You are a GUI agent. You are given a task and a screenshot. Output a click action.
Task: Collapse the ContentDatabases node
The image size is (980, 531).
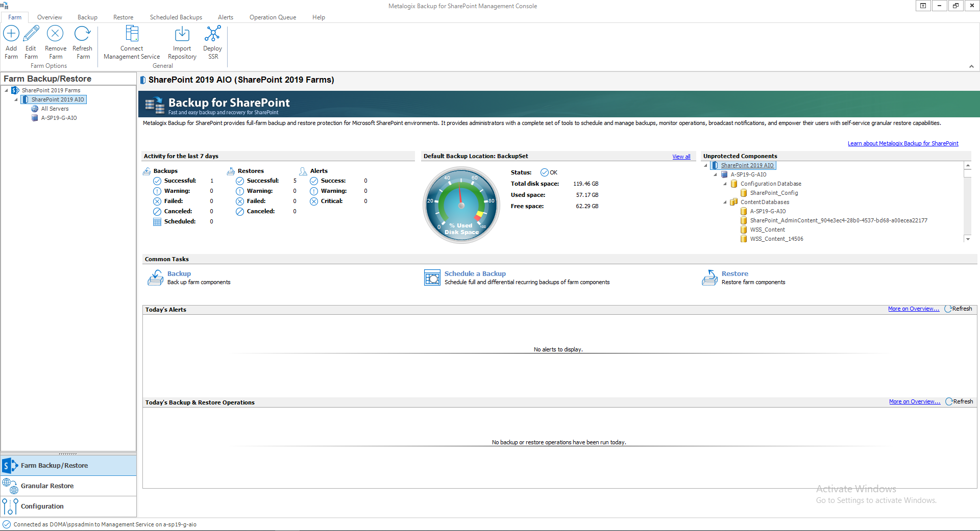point(725,203)
